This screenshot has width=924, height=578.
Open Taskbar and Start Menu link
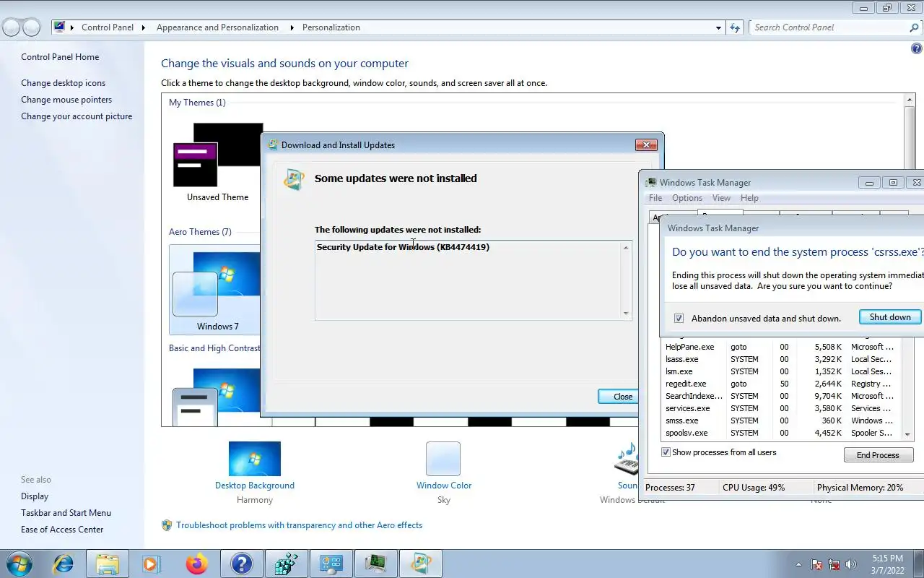(x=66, y=513)
